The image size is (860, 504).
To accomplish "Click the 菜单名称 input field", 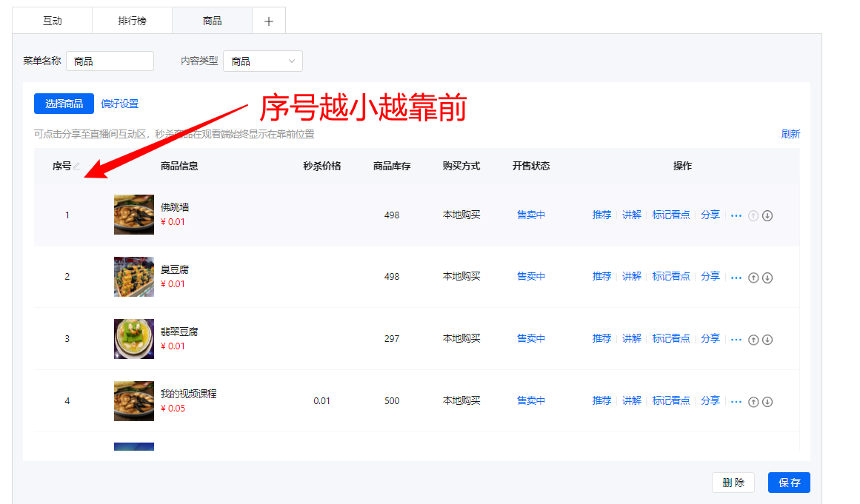I will (x=110, y=61).
